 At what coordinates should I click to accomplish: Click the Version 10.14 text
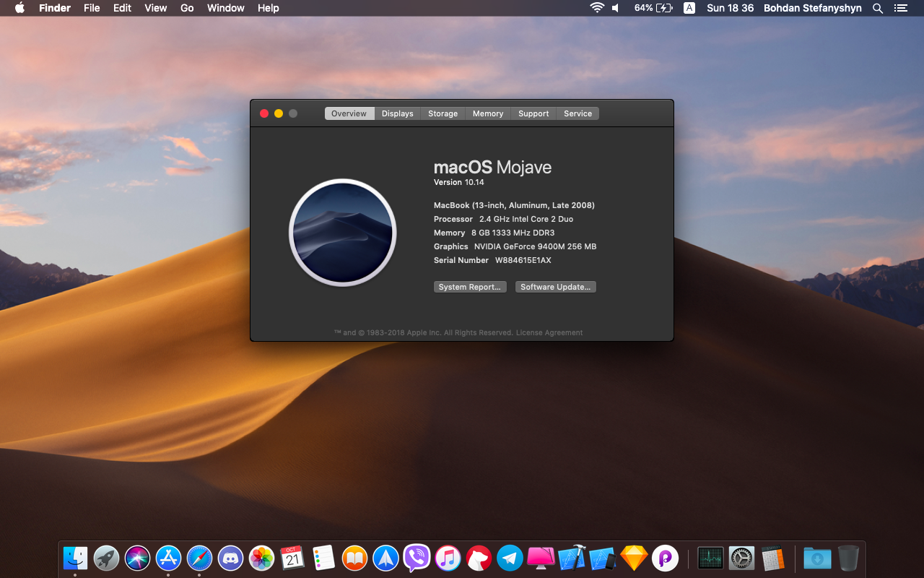click(459, 183)
